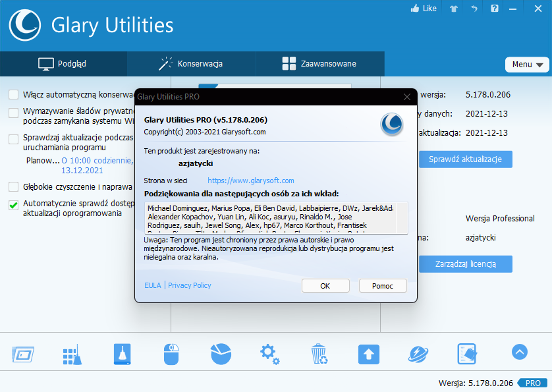552x392 pixels.
Task: Open the Menu dropdown
Action: [x=527, y=65]
